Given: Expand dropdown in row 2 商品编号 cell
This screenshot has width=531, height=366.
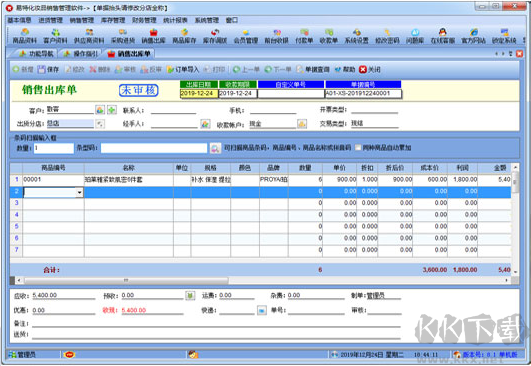Looking at the screenshot, I should (x=79, y=192).
